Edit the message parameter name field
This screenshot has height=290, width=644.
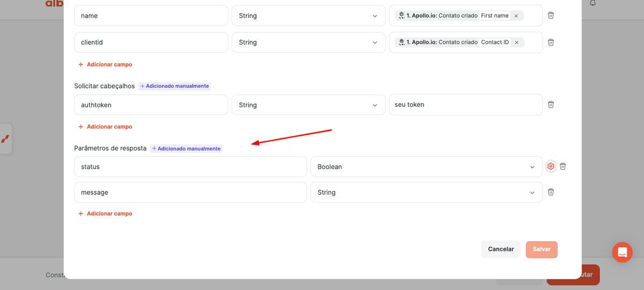pos(191,192)
